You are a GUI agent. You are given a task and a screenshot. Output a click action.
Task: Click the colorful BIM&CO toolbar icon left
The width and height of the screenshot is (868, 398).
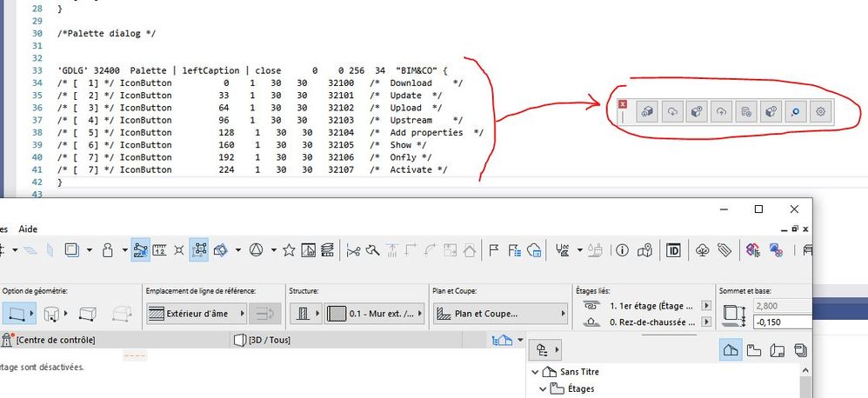tap(751, 250)
